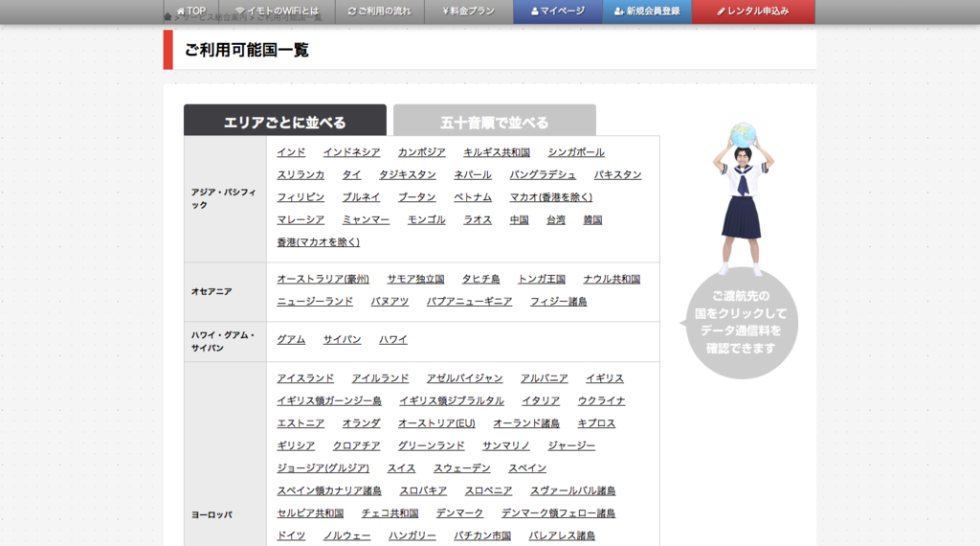This screenshot has height=546, width=980.
Task: Open スリランカ link
Action: [x=301, y=174]
